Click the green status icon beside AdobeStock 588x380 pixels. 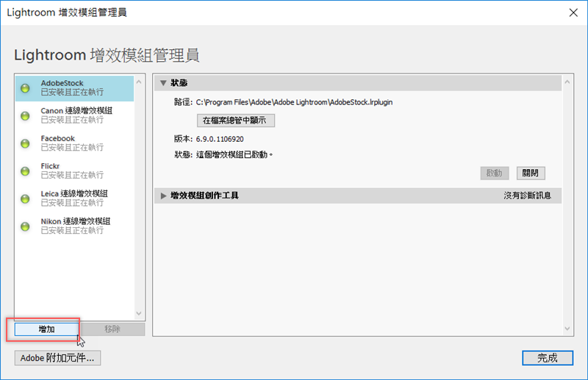(25, 88)
